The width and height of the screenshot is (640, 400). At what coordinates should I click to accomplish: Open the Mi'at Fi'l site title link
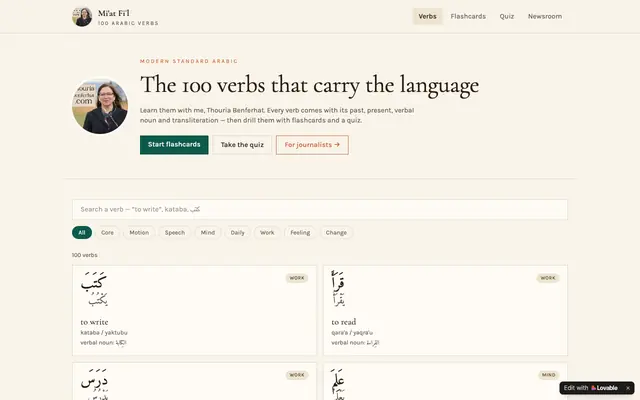pyautogui.click(x=114, y=13)
